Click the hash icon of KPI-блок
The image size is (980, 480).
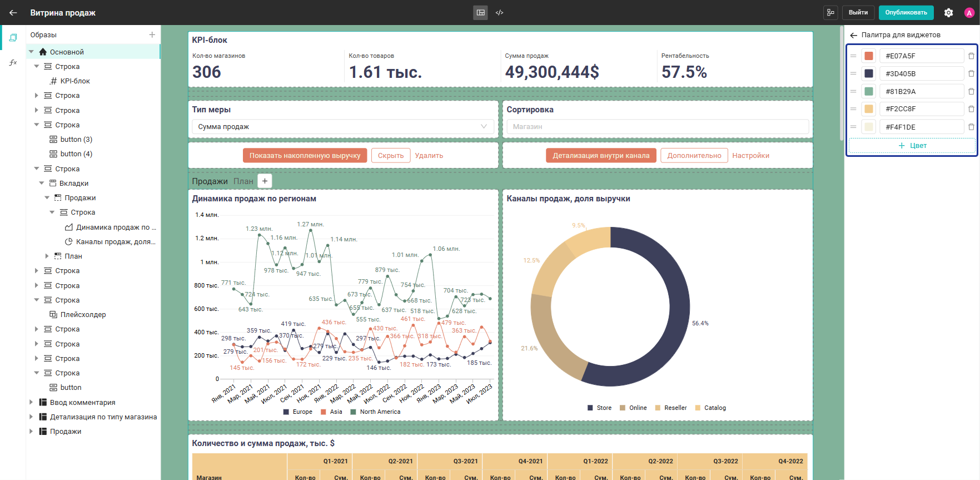[x=53, y=81]
